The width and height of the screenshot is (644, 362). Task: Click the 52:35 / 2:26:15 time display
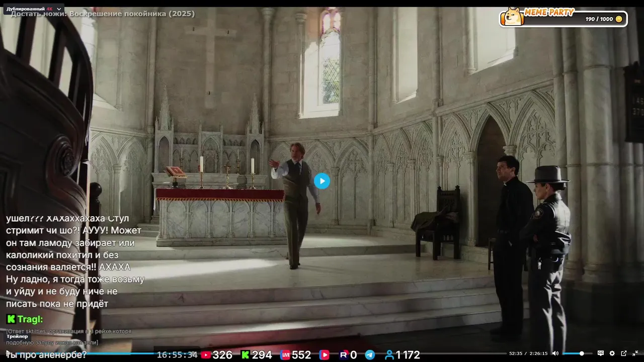coord(528,353)
